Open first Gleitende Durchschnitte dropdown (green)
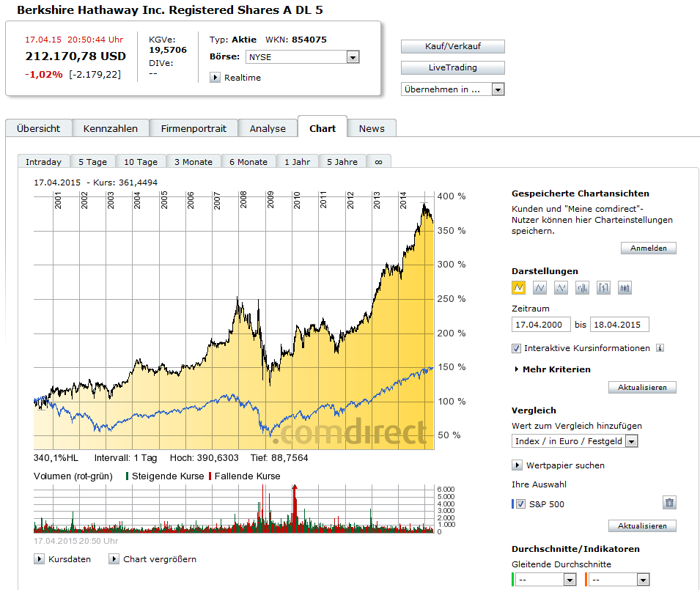Viewport: 700px width, 590px height. (545, 579)
